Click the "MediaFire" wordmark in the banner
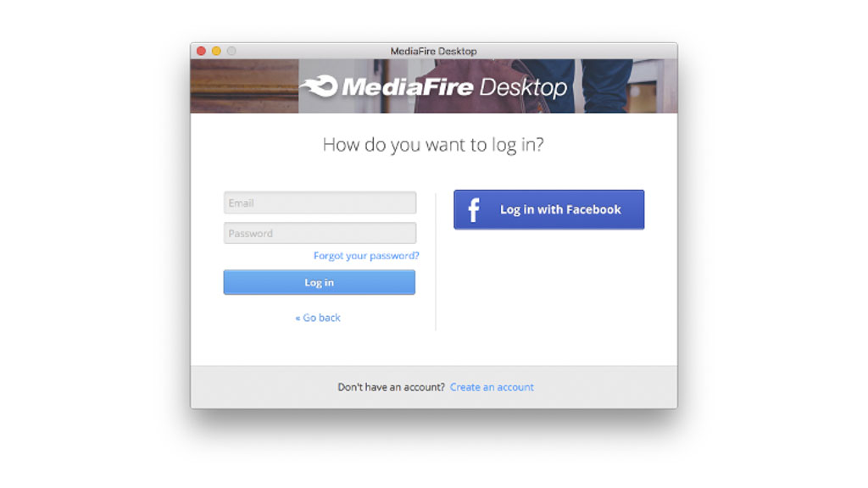 [x=408, y=87]
